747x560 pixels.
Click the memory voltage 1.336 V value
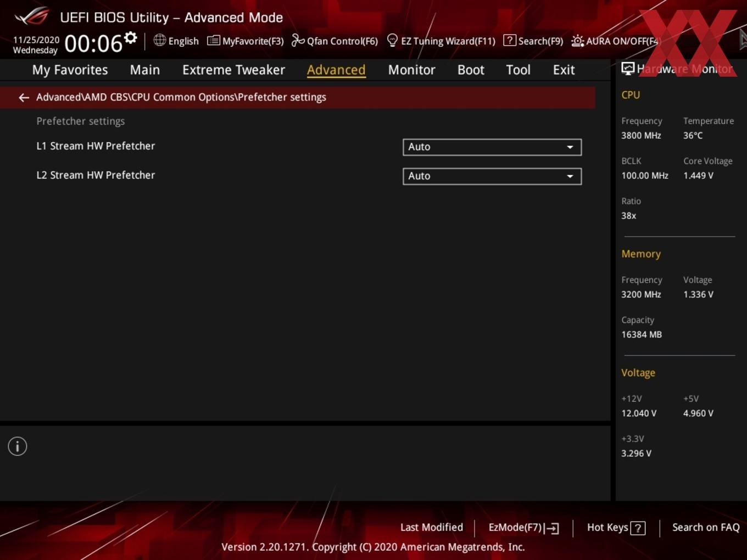click(x=698, y=295)
